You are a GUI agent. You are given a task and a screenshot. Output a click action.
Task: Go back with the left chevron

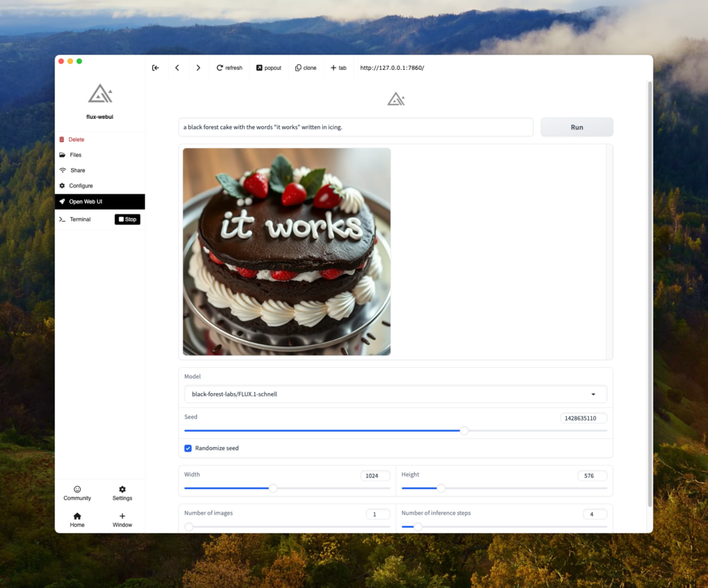tap(177, 68)
